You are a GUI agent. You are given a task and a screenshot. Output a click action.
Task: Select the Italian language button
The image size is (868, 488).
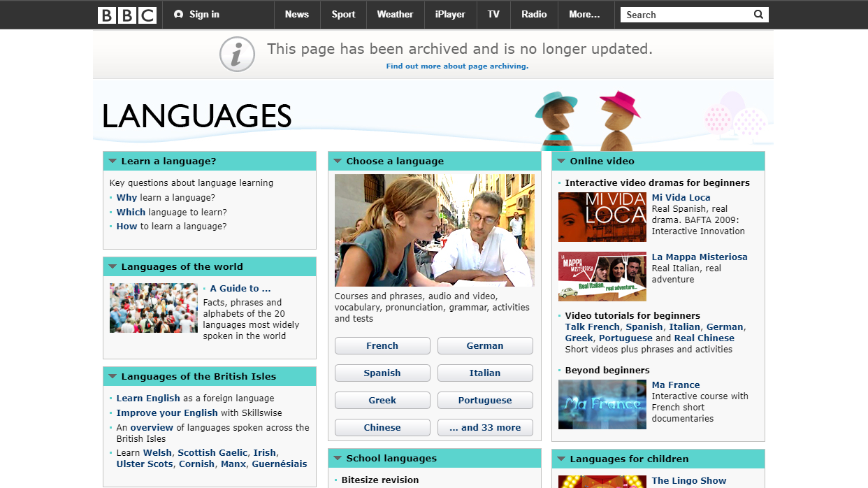pyautogui.click(x=485, y=373)
